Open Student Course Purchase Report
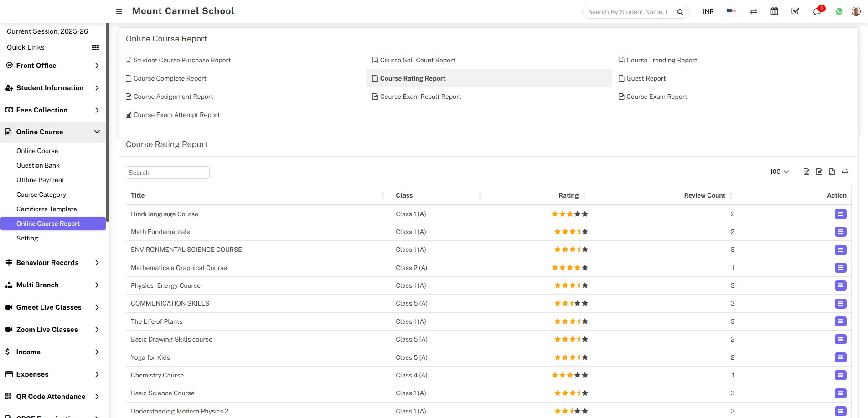Screen dimensions: 868x418 (x=182, y=60)
